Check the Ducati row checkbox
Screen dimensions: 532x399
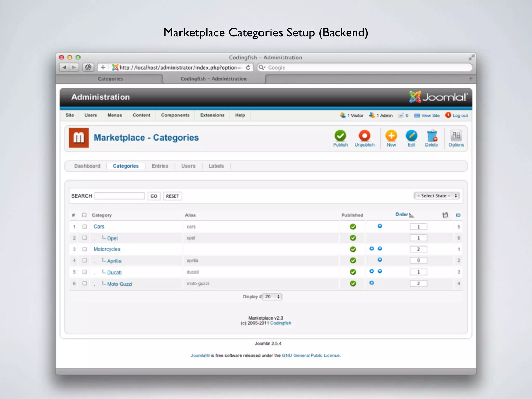tap(84, 272)
